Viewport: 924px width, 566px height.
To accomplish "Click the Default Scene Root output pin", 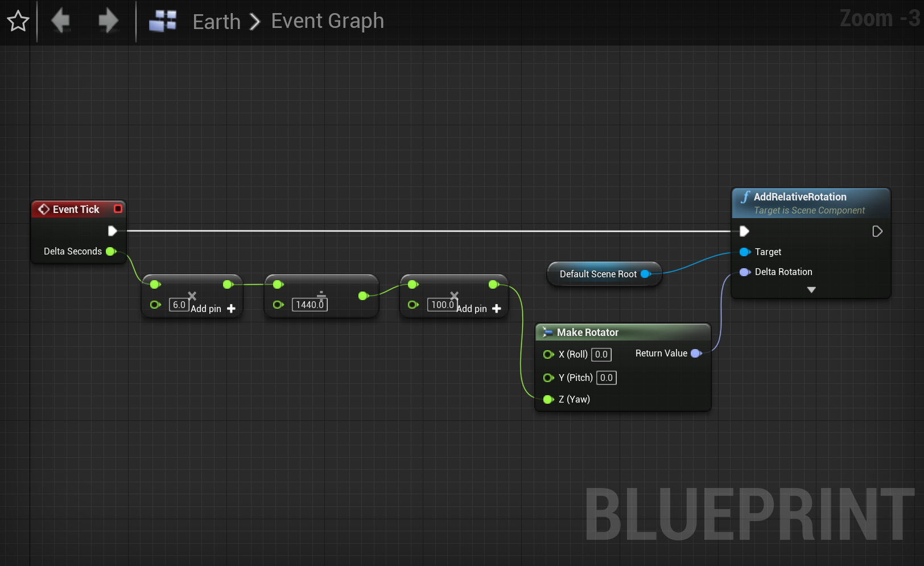I will 646,274.
